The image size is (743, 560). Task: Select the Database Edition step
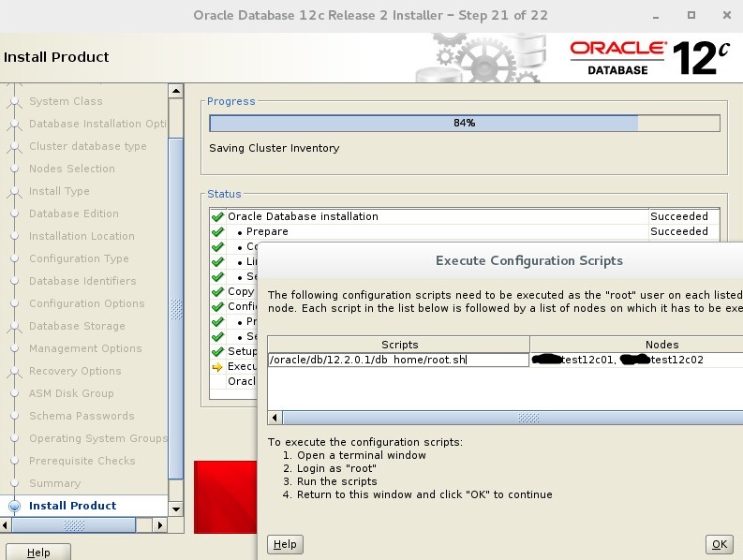pos(74,214)
